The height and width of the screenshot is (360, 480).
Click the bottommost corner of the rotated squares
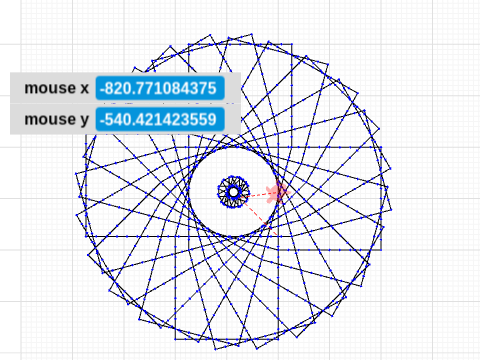215,350
